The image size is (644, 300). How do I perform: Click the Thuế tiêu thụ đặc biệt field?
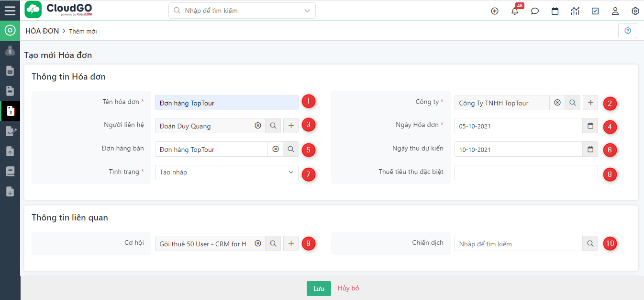[526, 173]
